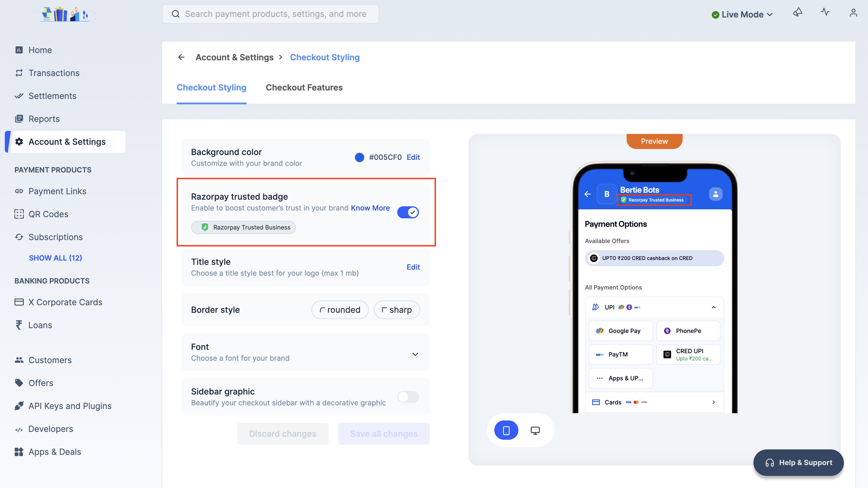
Task: Select the sharp border style
Action: click(397, 309)
